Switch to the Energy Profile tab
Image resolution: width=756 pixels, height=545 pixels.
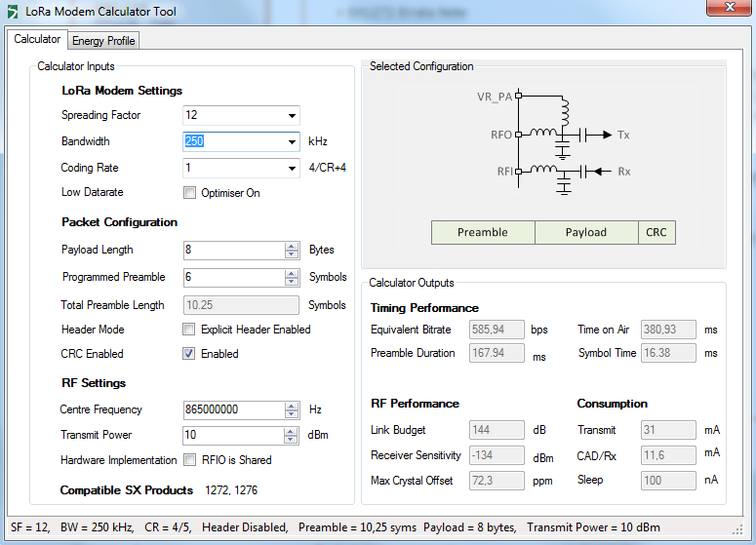point(103,41)
